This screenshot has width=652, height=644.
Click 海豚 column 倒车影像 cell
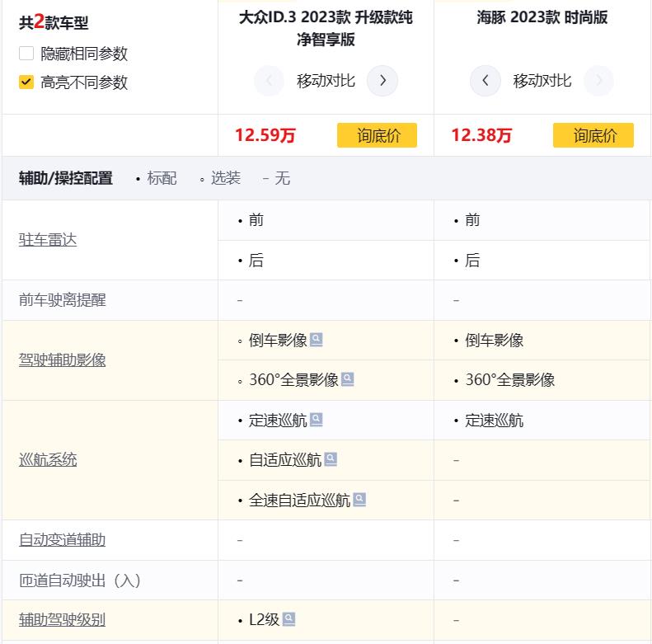pyautogui.click(x=542, y=341)
